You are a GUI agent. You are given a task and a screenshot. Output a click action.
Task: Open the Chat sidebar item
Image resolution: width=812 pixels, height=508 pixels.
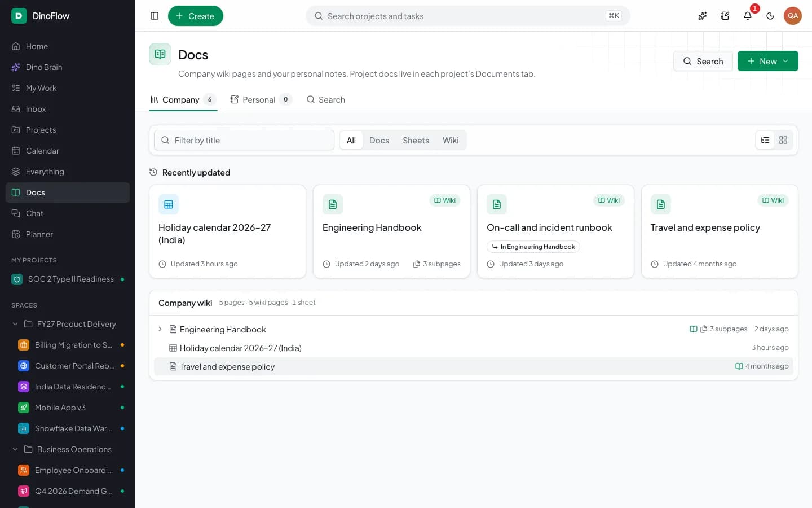(68, 213)
